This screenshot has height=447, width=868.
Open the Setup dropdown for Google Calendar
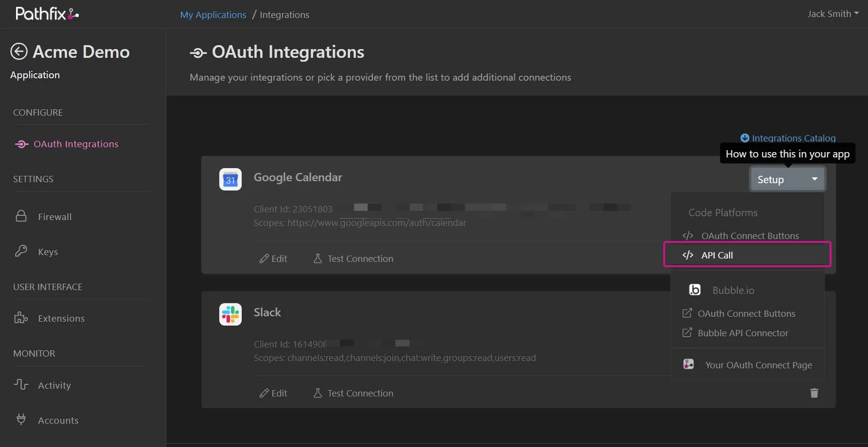click(787, 179)
